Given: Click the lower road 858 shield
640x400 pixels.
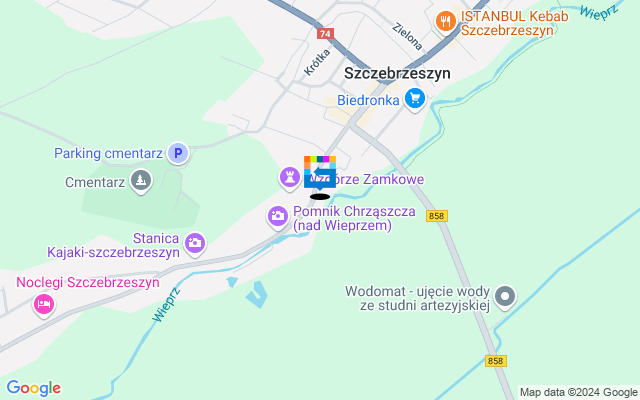Looking at the screenshot, I should [x=496, y=361].
